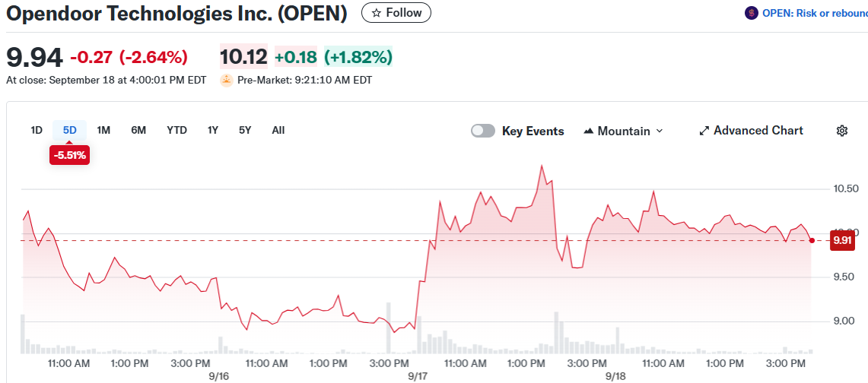Open the 'OPEN: Risk or rebound' link
The height and width of the screenshot is (383, 868).
pyautogui.click(x=815, y=13)
